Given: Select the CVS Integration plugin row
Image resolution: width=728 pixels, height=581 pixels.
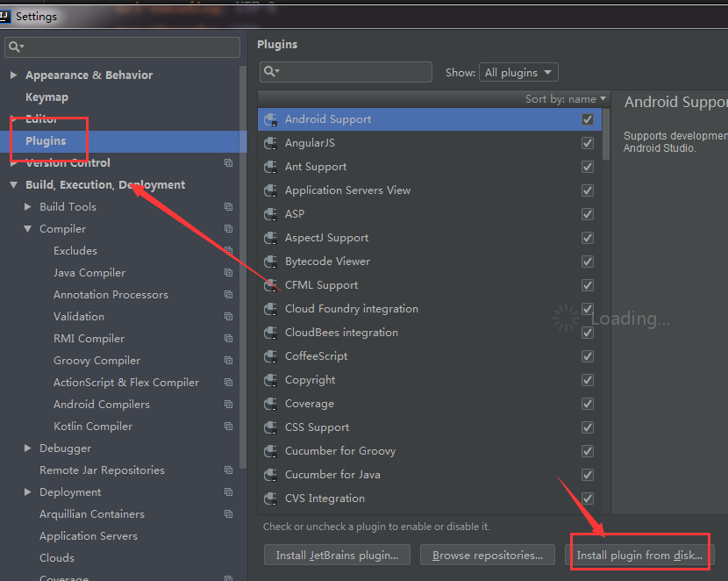Looking at the screenshot, I should tap(430, 499).
